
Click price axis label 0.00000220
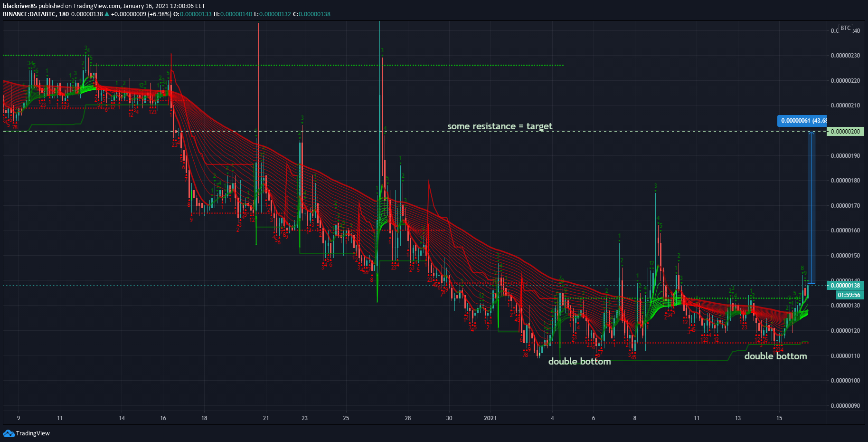click(x=845, y=81)
